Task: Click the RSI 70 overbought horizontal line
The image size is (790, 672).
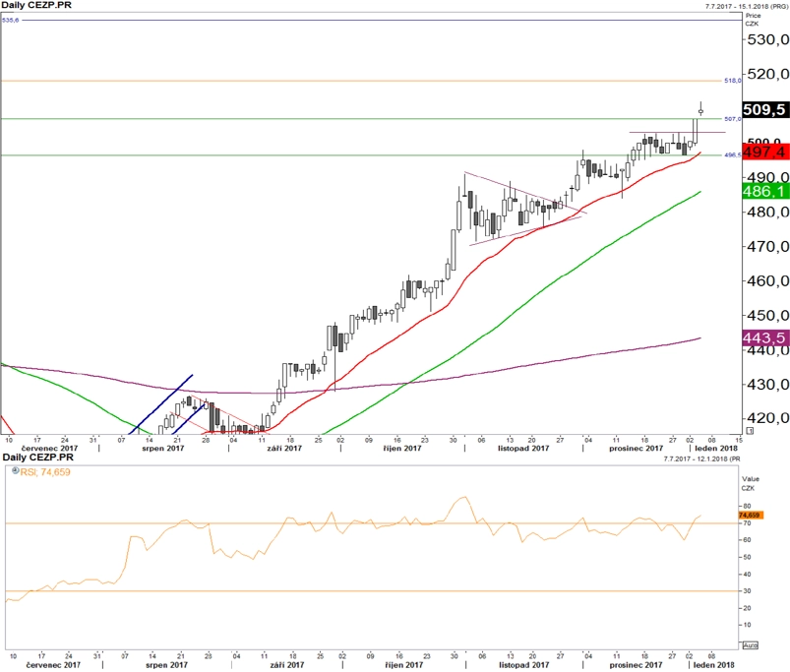Action: [372, 523]
